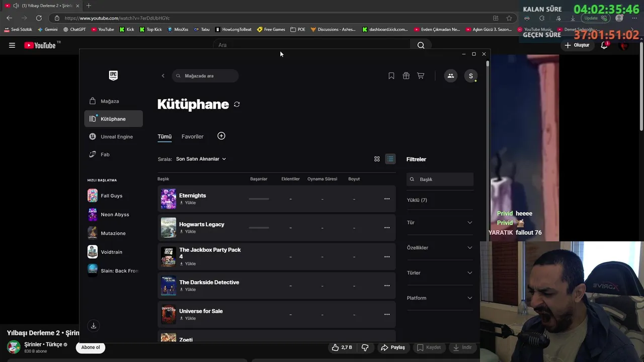This screenshot has width=644, height=362.
Task: Open the Şirinler • Türkçe channel name
Action: [43, 344]
